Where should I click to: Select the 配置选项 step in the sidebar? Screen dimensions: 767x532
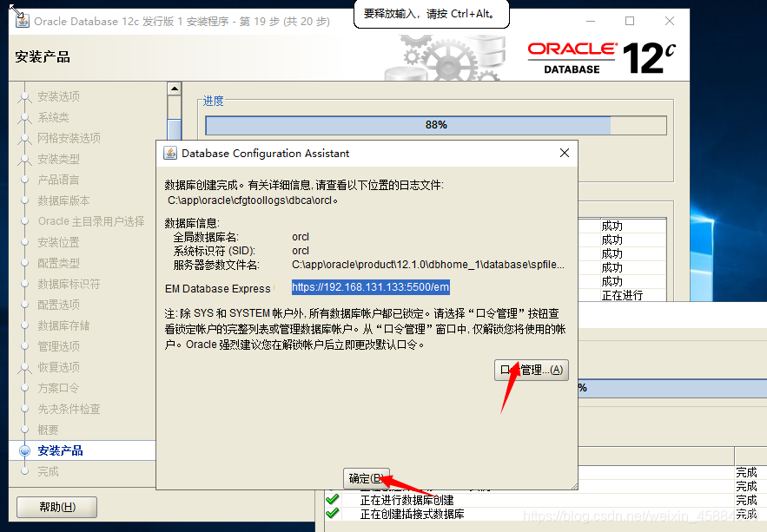click(59, 305)
